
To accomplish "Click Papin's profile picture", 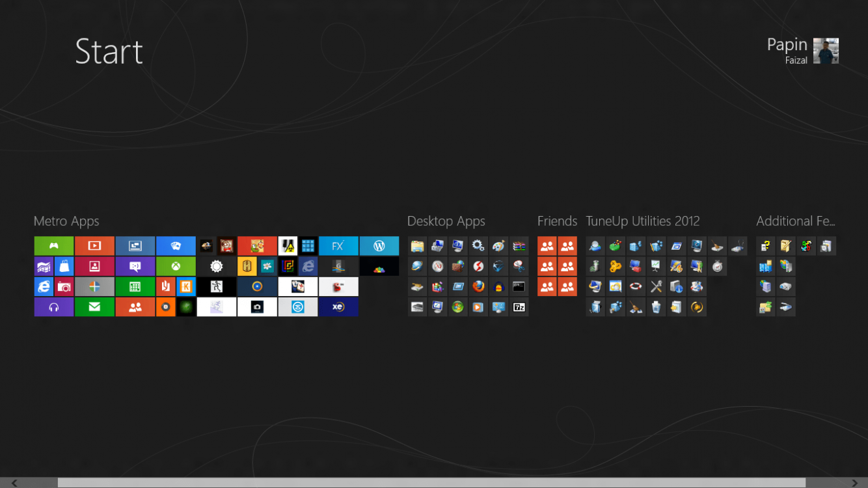I will [x=826, y=51].
